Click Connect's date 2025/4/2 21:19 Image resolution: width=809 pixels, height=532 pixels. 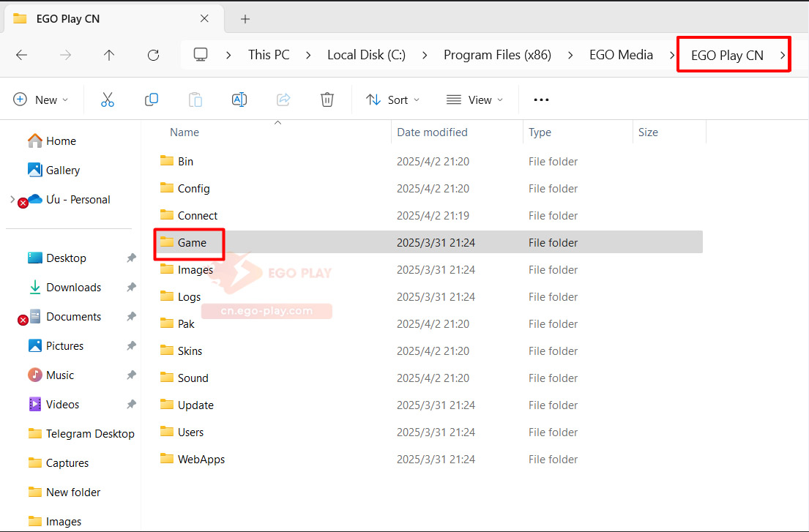433,215
